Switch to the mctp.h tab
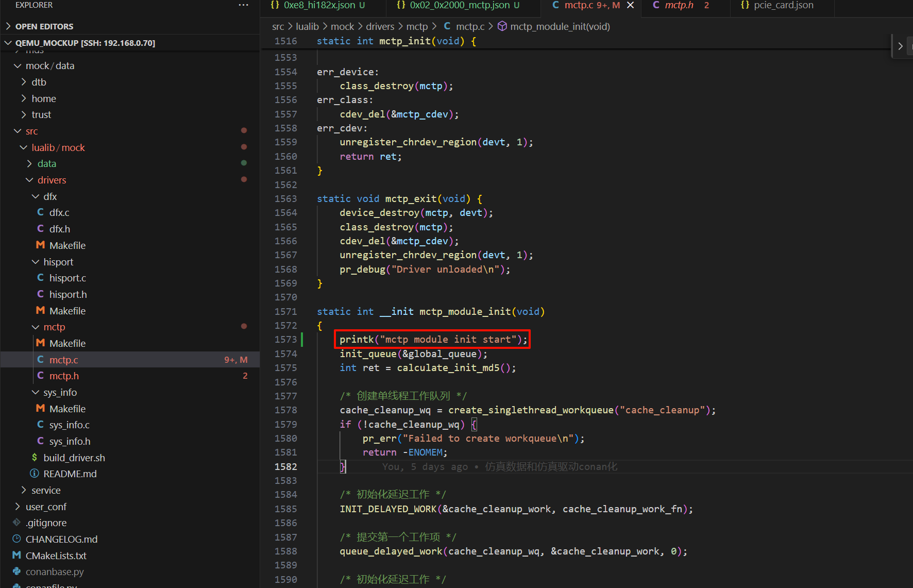The width and height of the screenshot is (913, 588). coord(679,5)
